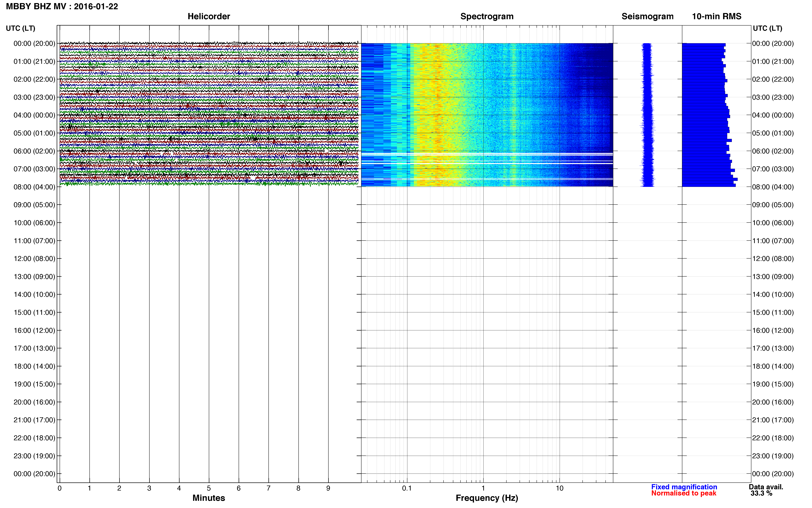Click the Frequency (Hz) axis title
This screenshot has height=508, width=812.
click(x=487, y=498)
